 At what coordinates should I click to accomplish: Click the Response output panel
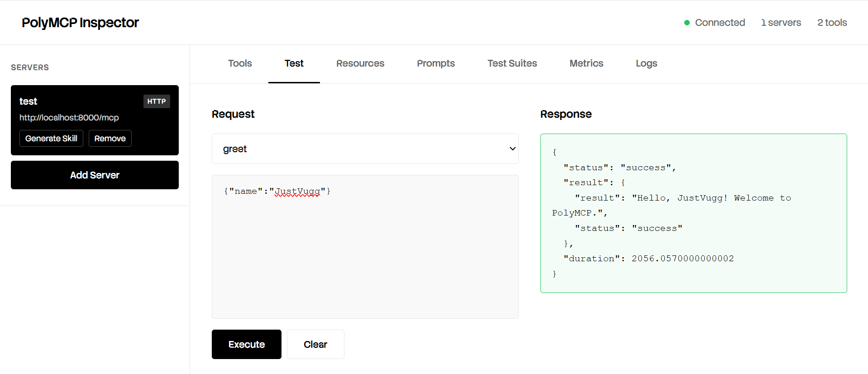693,213
